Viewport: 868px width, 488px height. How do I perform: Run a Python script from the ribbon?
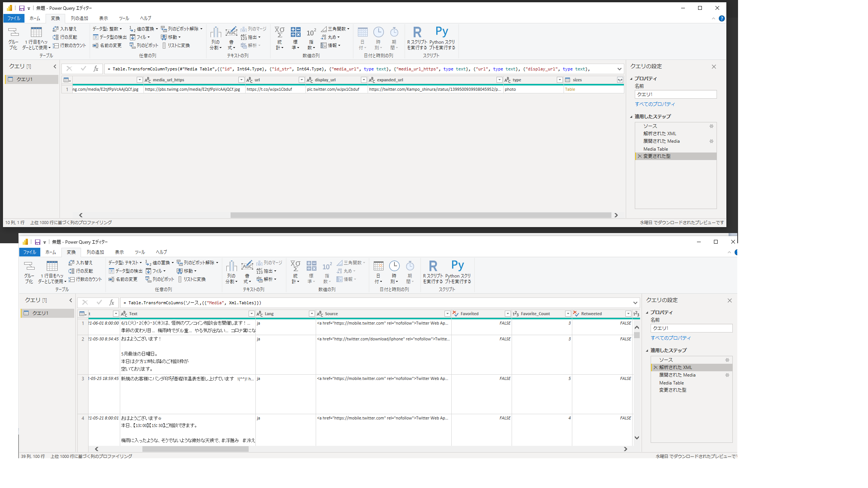click(x=442, y=38)
